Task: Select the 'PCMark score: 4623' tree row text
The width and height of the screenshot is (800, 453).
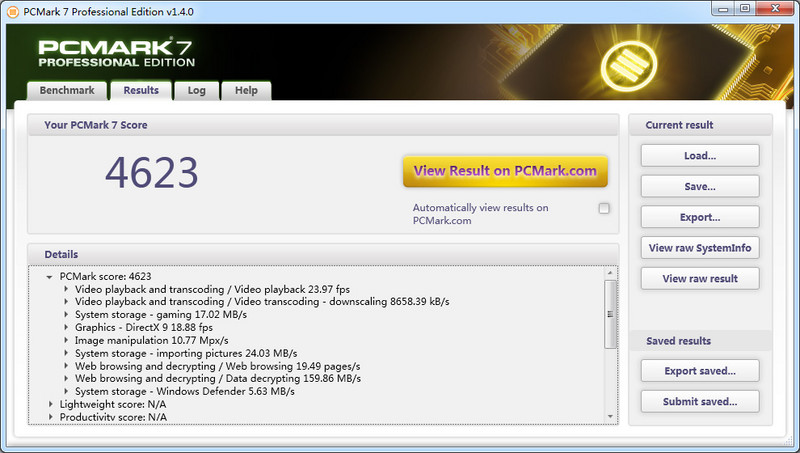Action: 106,276
